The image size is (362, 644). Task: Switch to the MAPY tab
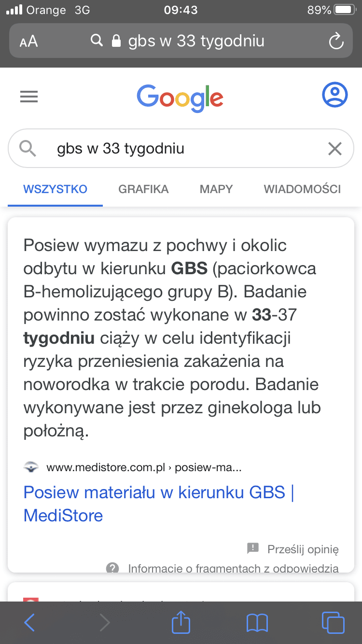pyautogui.click(x=216, y=189)
